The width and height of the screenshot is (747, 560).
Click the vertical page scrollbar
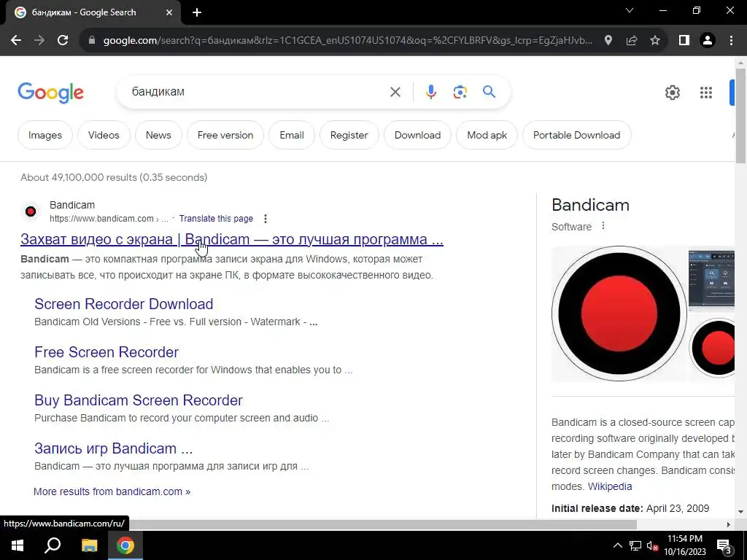click(x=740, y=116)
